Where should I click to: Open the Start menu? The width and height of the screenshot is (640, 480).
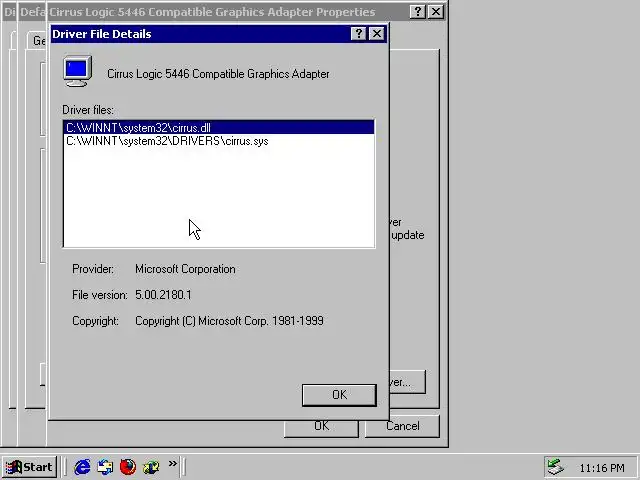[x=29, y=467]
